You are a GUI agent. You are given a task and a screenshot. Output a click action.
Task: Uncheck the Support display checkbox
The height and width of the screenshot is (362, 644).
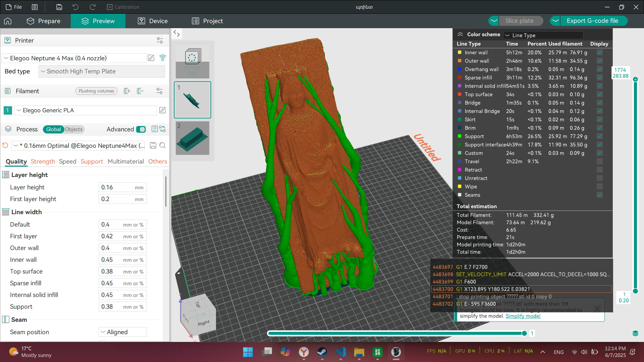click(600, 136)
